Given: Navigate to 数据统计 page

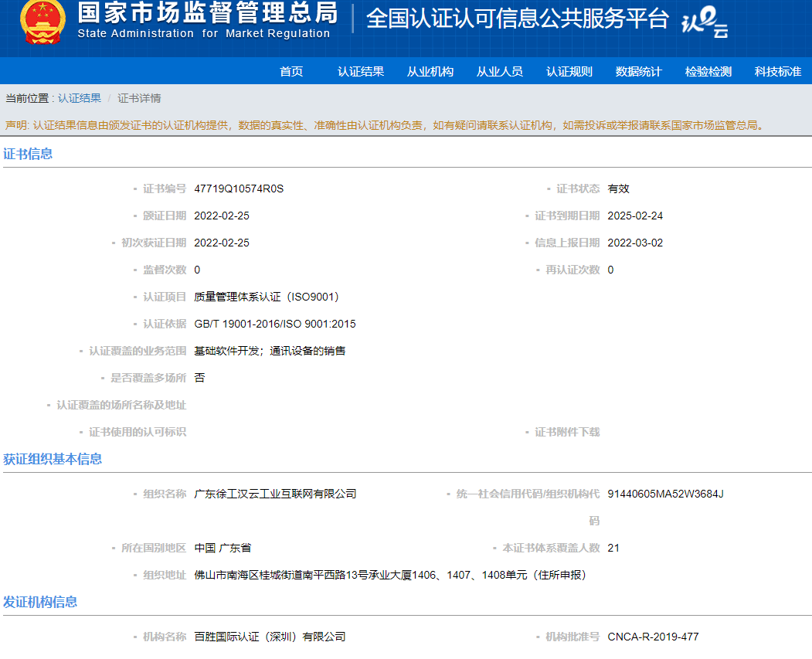Looking at the screenshot, I should click(639, 72).
